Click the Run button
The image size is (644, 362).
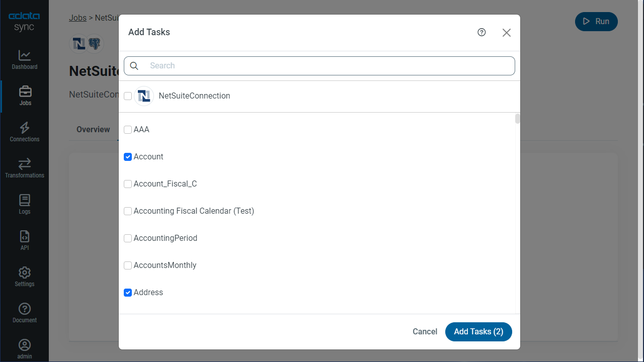click(596, 21)
